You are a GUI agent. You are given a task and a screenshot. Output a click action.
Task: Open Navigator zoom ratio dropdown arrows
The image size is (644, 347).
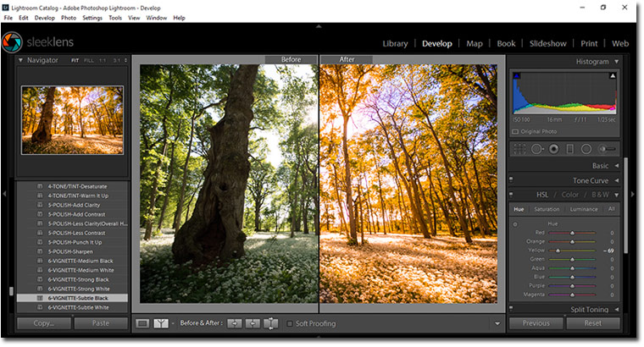(125, 60)
